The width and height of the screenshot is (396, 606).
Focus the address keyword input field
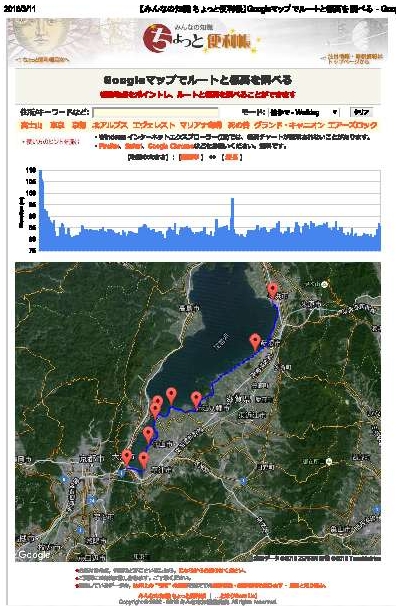(x=156, y=112)
